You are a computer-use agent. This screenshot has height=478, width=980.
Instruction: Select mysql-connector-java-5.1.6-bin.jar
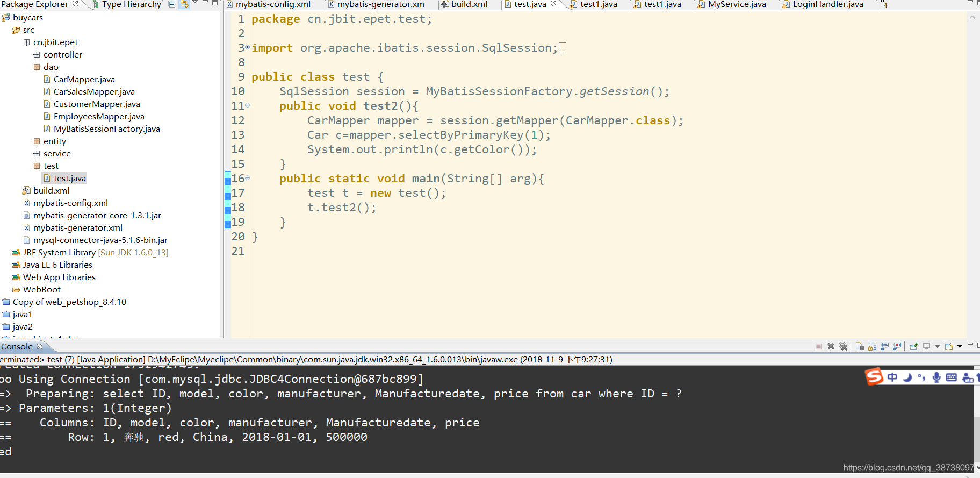coord(100,240)
